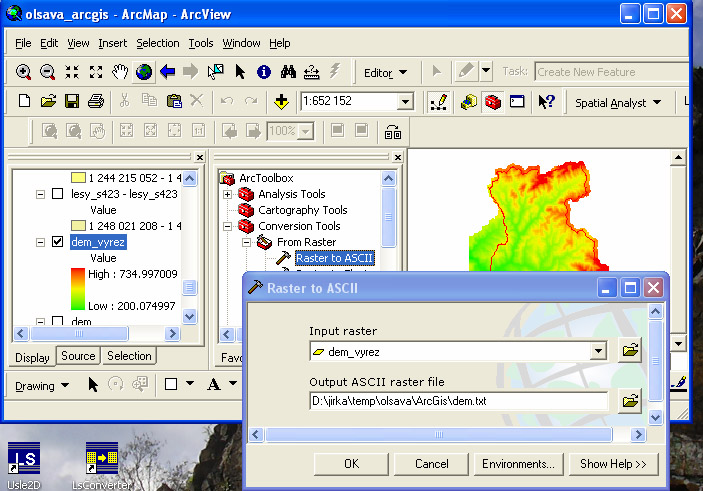Open the Drawing dropdown menu

42,386
